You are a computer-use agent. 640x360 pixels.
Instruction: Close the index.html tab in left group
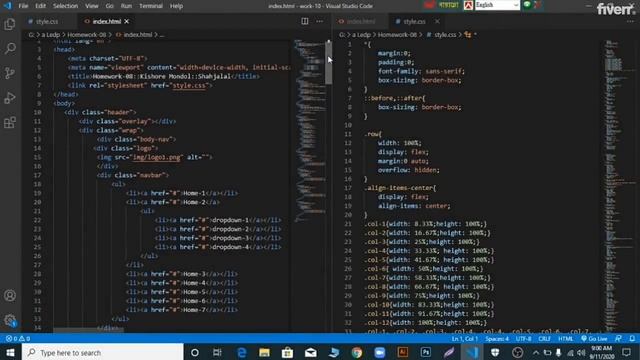pyautogui.click(x=127, y=21)
